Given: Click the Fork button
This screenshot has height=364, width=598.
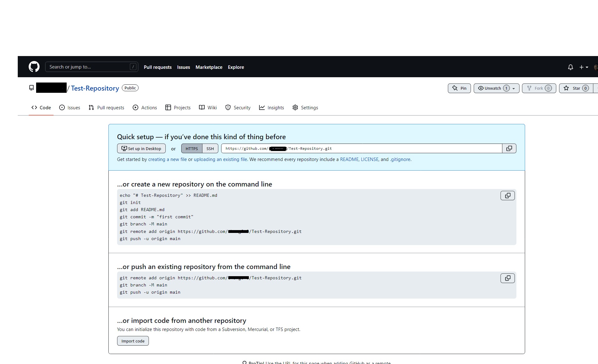Looking at the screenshot, I should (x=539, y=88).
